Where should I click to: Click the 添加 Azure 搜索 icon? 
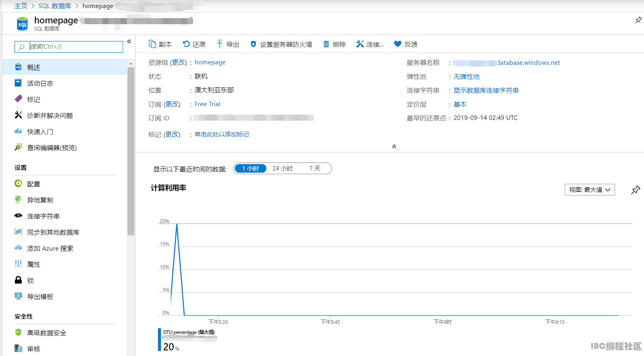pyautogui.click(x=18, y=248)
